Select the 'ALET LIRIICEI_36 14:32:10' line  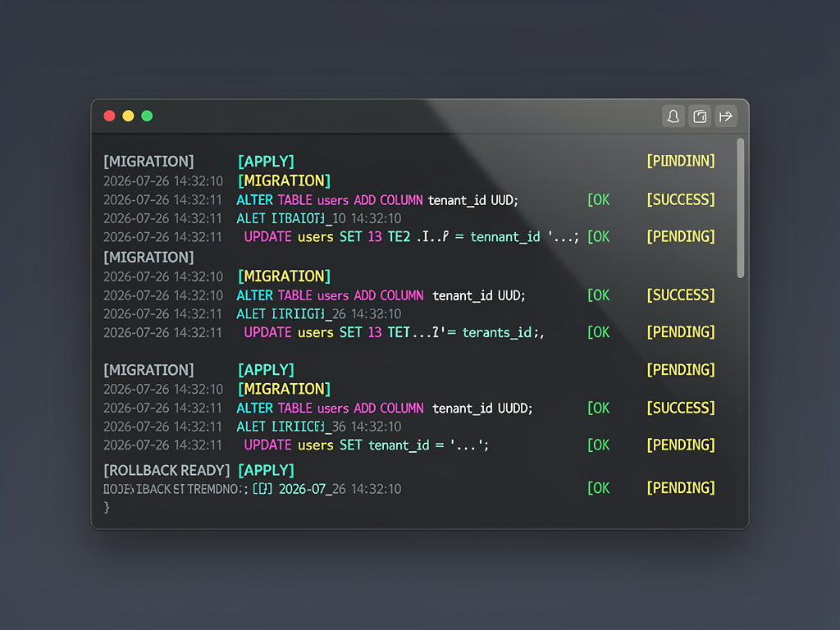pyautogui.click(x=319, y=427)
